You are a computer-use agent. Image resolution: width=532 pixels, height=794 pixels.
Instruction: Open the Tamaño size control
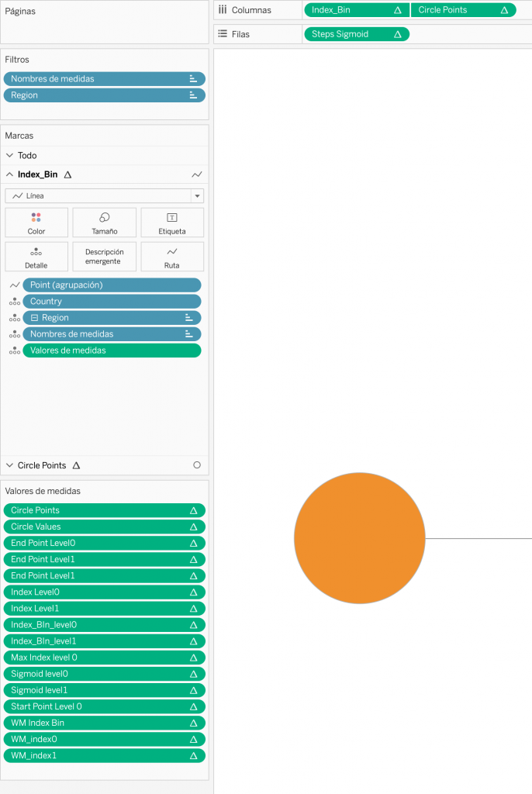[105, 223]
